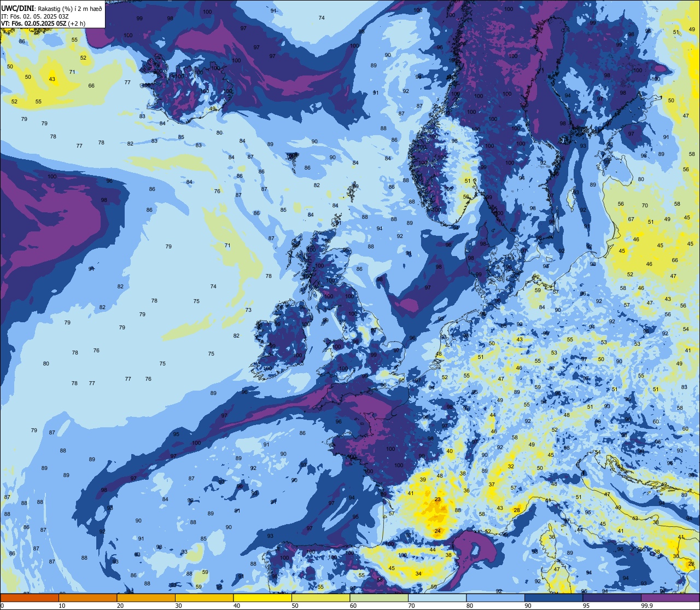
Task: Select the 20–30 legend color segment
Action: (x=146, y=598)
